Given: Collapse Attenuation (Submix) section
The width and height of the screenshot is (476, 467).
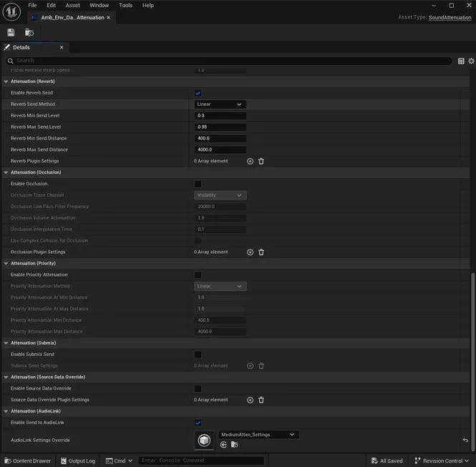Looking at the screenshot, I should pos(6,343).
